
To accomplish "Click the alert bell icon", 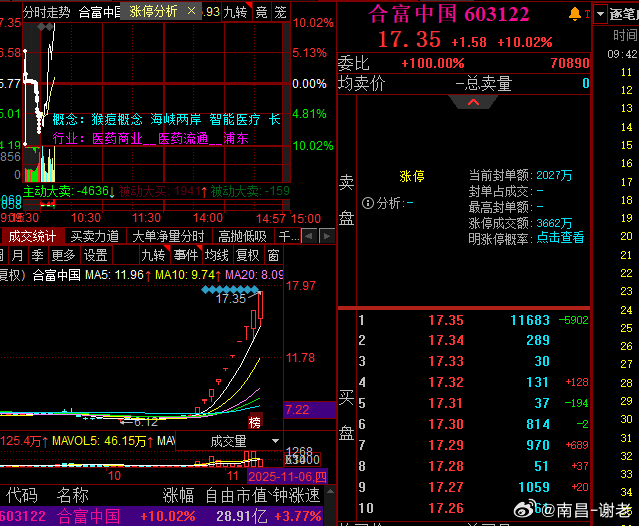I will click(575, 14).
